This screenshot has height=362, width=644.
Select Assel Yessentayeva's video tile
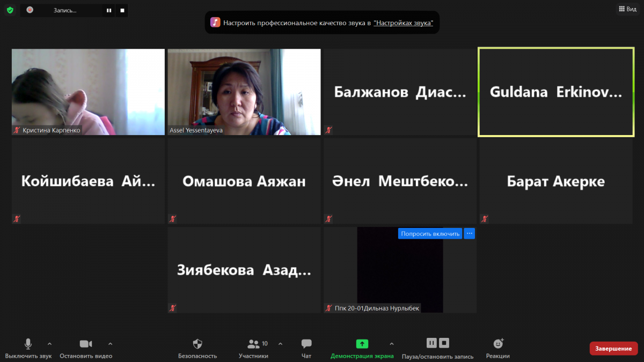pyautogui.click(x=244, y=91)
